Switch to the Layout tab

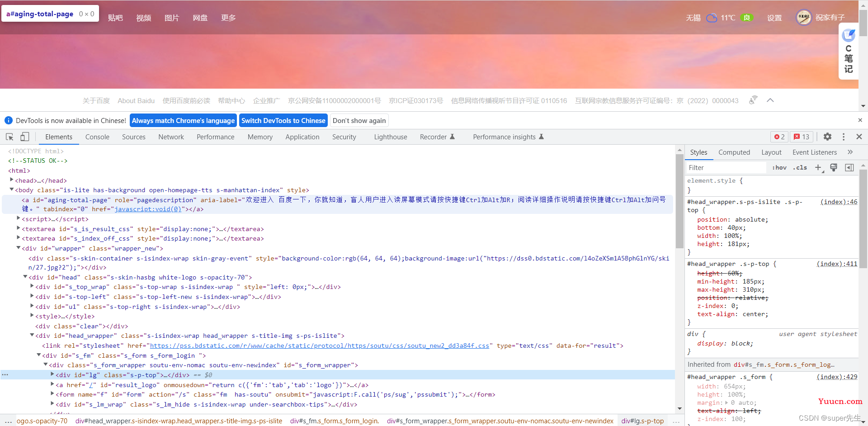(x=771, y=152)
